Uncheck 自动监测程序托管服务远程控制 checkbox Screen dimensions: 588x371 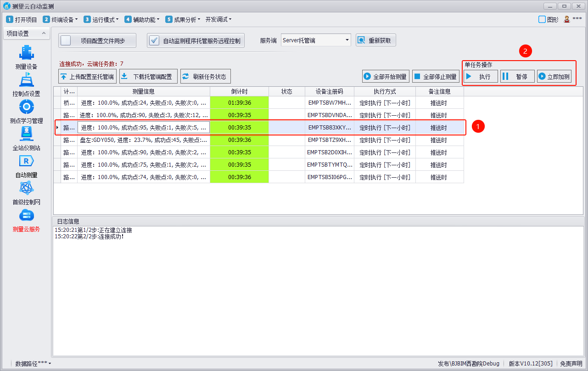(155, 40)
